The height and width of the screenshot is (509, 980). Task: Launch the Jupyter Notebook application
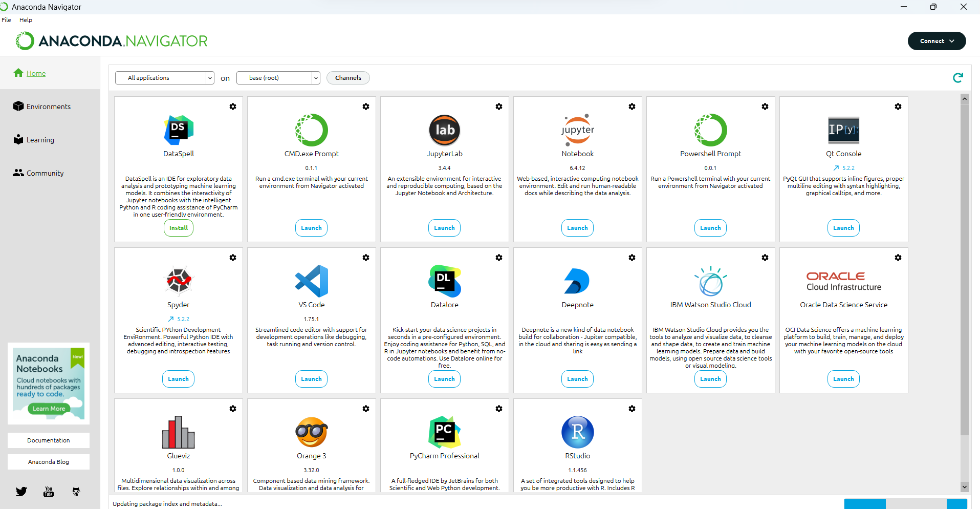[x=577, y=228]
